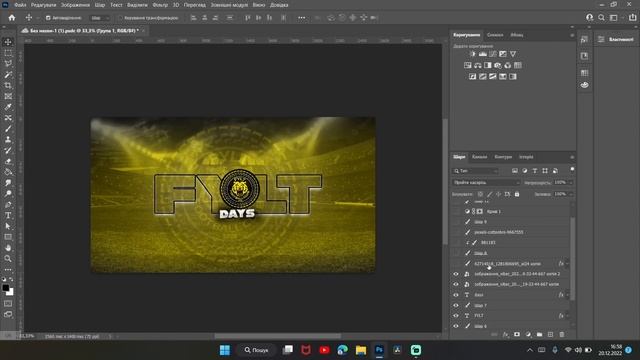Select the Lasso tool
The height and width of the screenshot is (360, 640).
[8, 64]
